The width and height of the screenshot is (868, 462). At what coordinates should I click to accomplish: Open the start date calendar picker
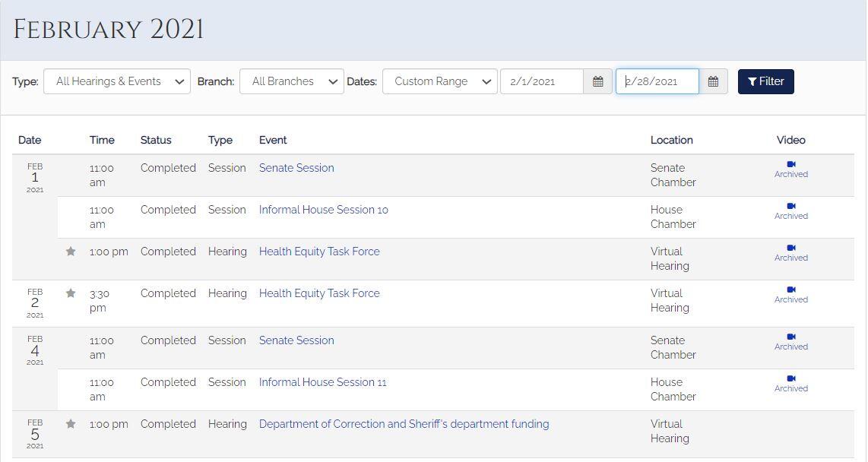(x=598, y=81)
